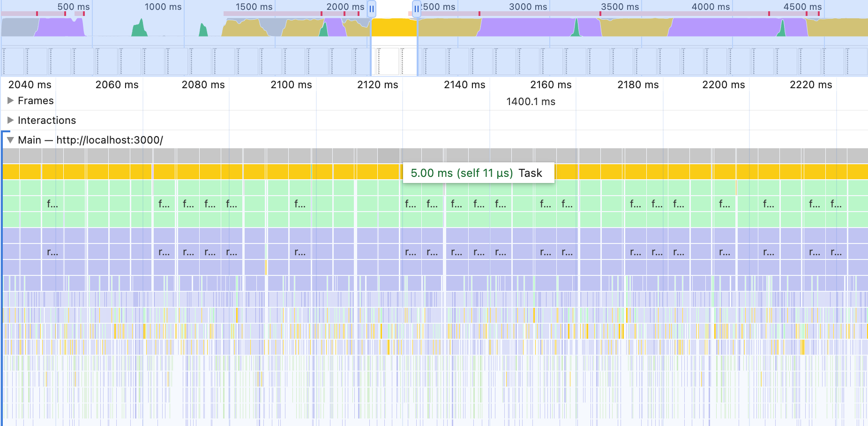Click the Interactions track label
Screen dimensions: 868x426
click(47, 121)
